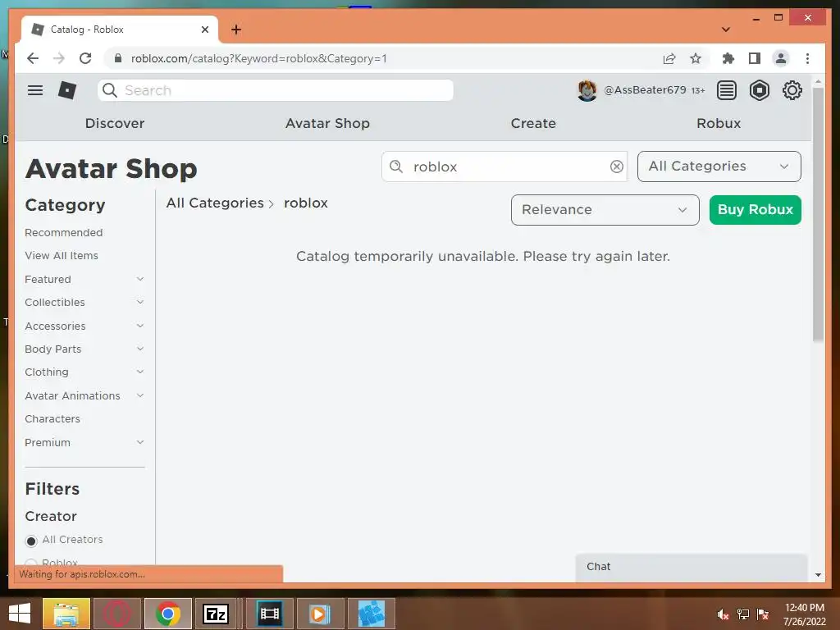
Task: Focus the top Roblox search field
Action: pos(276,90)
